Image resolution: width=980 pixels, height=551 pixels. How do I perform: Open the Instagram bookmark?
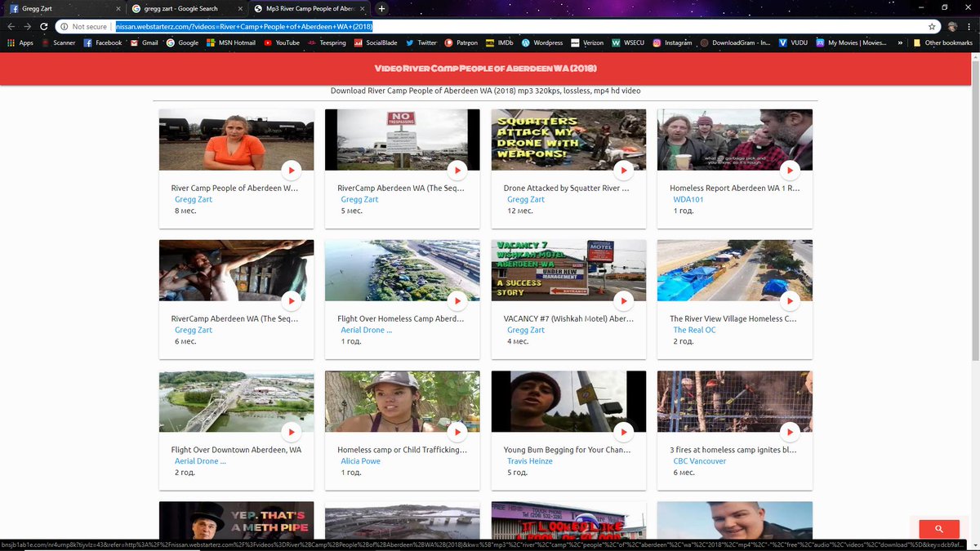[x=672, y=42]
